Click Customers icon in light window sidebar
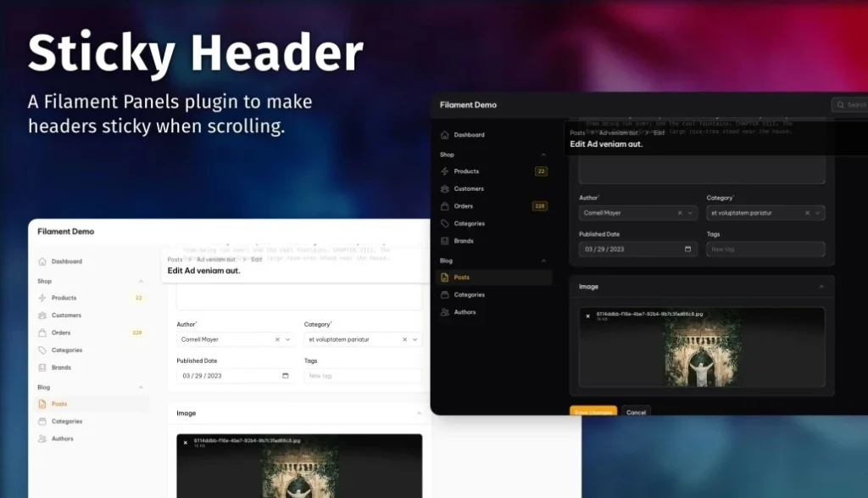The width and height of the screenshot is (868, 498). pyautogui.click(x=42, y=316)
